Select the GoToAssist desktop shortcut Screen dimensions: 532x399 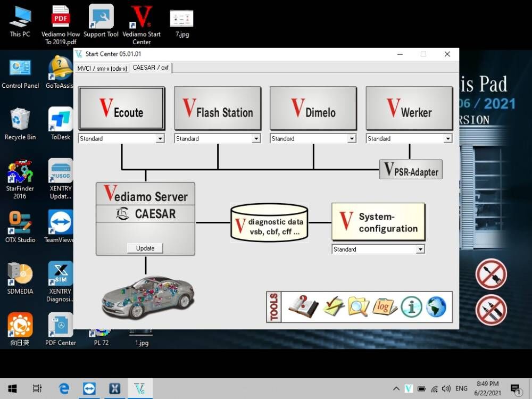pyautogui.click(x=60, y=73)
